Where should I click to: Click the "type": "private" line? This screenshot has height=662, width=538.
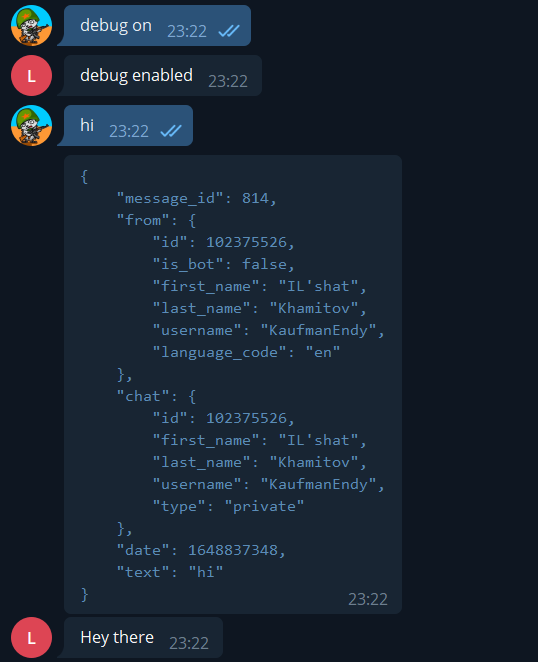coord(228,506)
